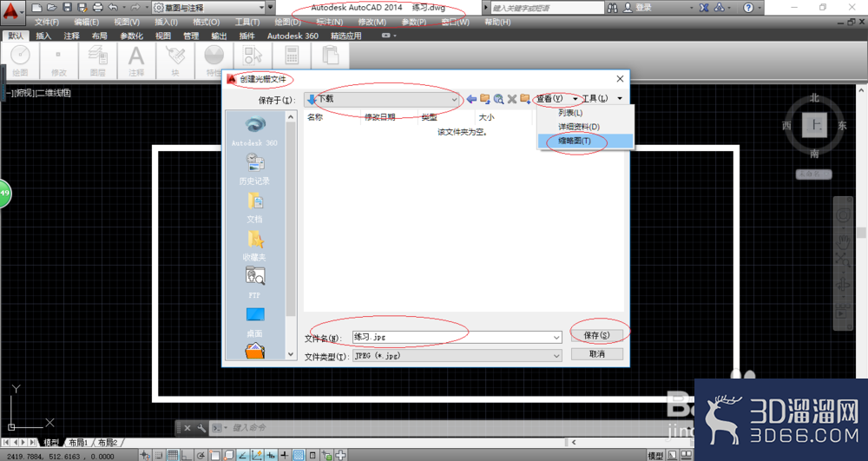Image resolution: width=868 pixels, height=461 pixels.
Task: Select FTP in the places sidebar
Action: pos(254,283)
